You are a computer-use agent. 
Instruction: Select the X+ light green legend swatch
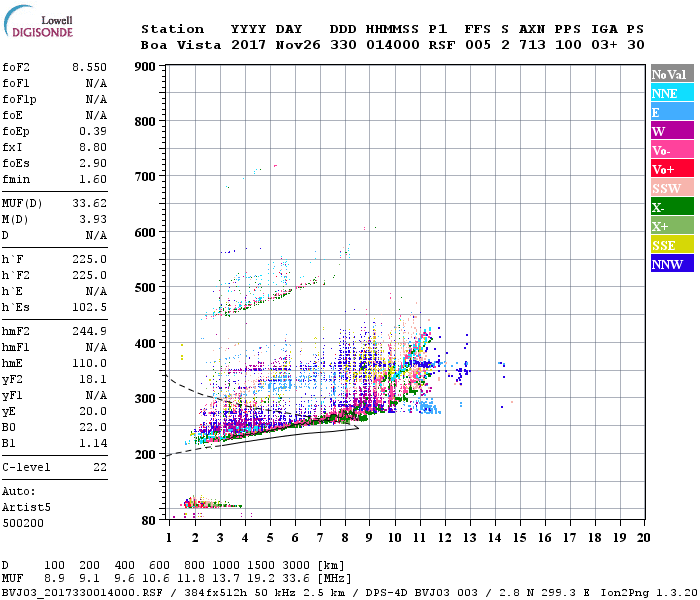click(672, 225)
